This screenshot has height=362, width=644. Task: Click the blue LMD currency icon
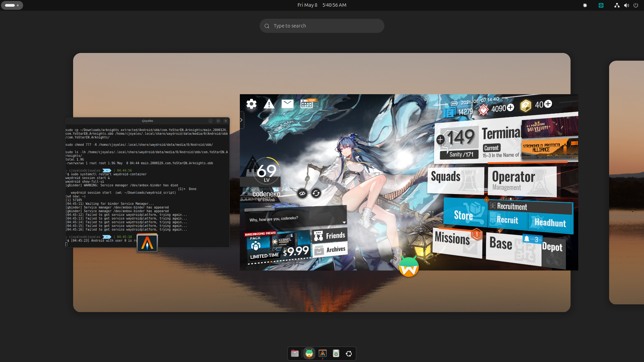(449, 113)
